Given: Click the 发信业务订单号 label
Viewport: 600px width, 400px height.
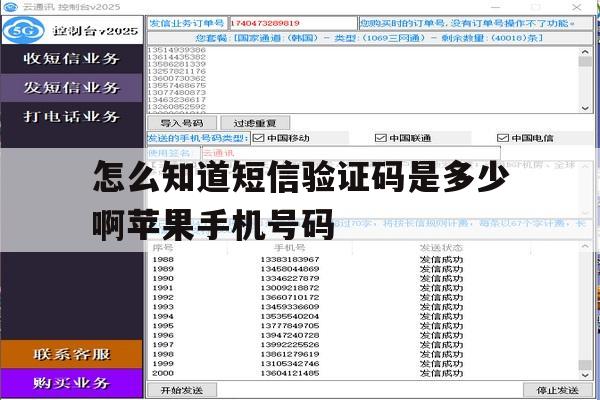Looking at the screenshot, I should point(188,23).
